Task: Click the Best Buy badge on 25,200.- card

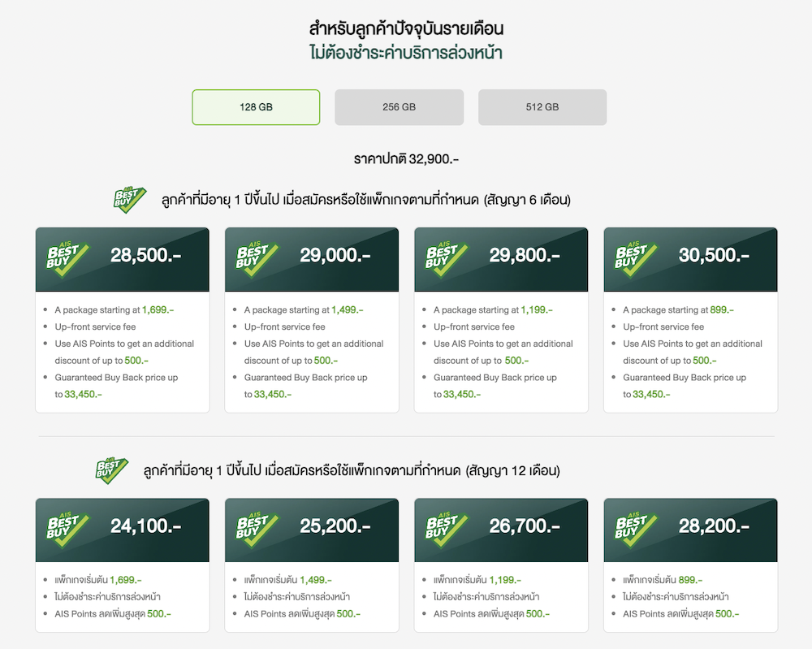Action: click(x=258, y=528)
